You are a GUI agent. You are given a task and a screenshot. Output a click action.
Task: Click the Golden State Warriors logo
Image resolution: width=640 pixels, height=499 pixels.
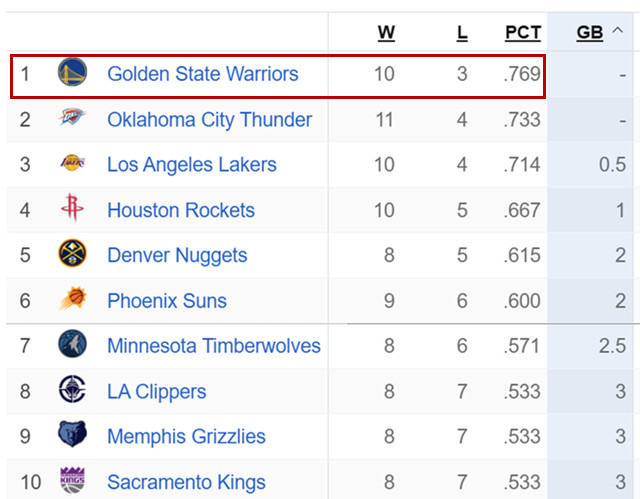click(72, 72)
